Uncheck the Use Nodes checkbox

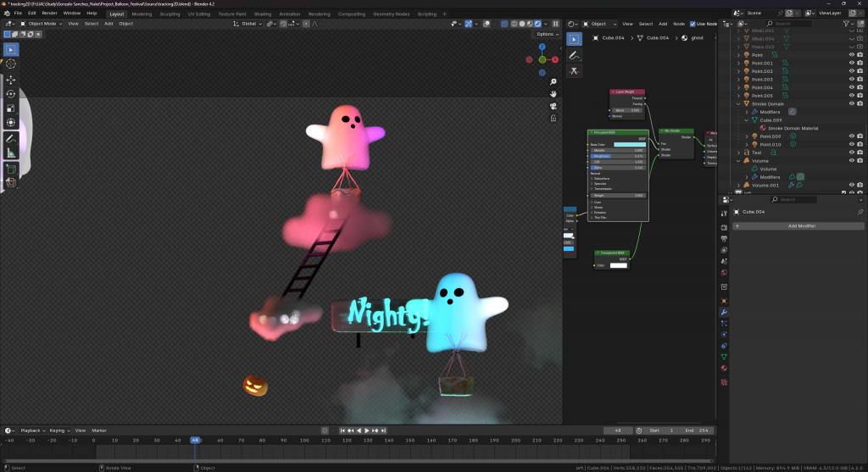pos(692,24)
